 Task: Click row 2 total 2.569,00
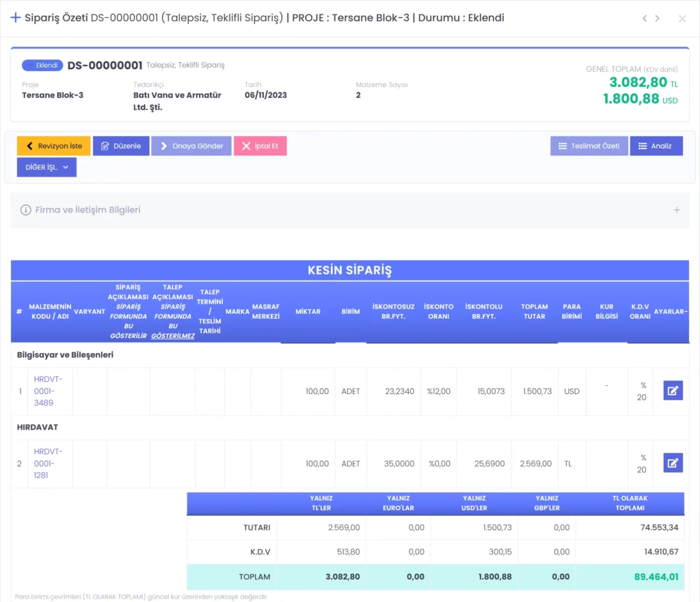[535, 464]
